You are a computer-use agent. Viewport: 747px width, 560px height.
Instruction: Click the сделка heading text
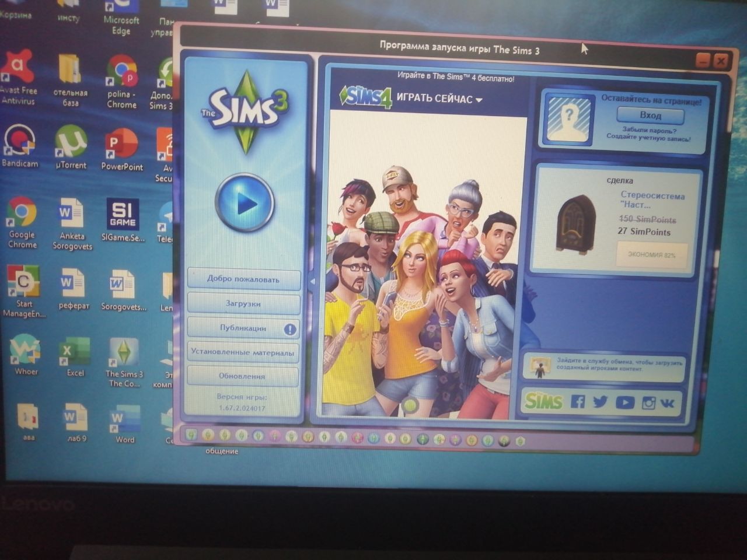(619, 180)
